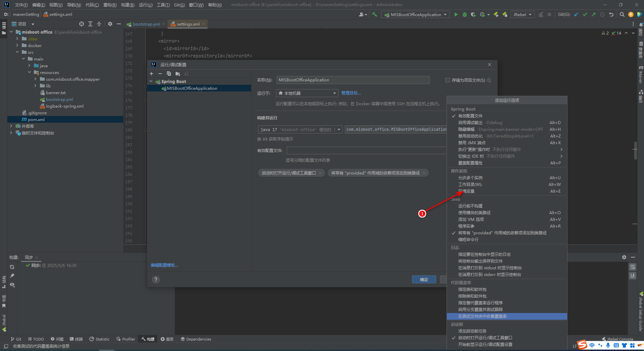644x351 pixels.
Task: Collapse the Spring Boot configuration node
Action: pos(151,82)
